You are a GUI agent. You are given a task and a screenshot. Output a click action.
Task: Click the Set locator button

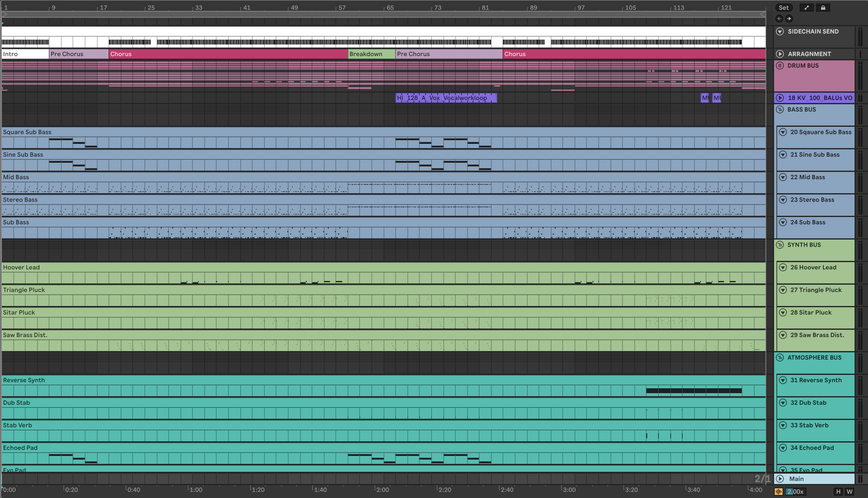coord(784,8)
